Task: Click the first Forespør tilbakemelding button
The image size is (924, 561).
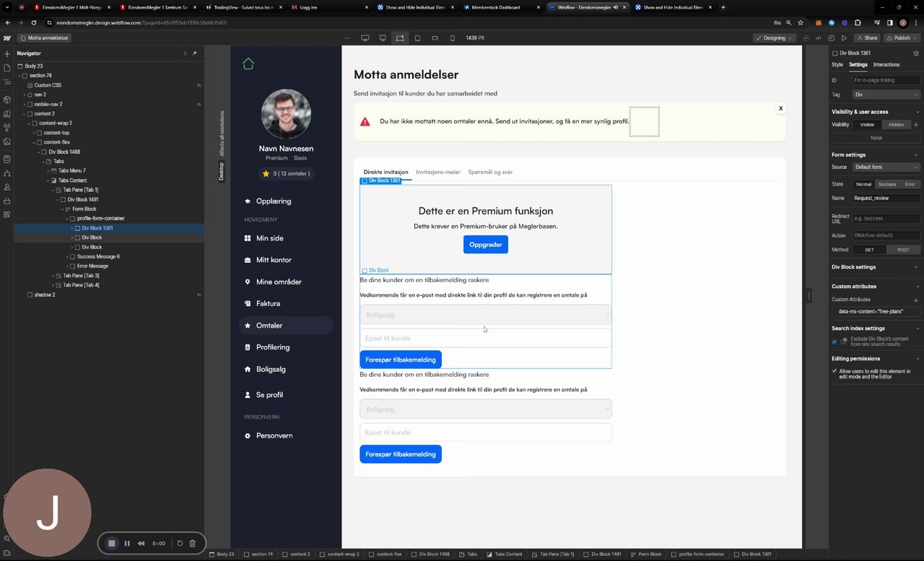Action: (x=401, y=360)
